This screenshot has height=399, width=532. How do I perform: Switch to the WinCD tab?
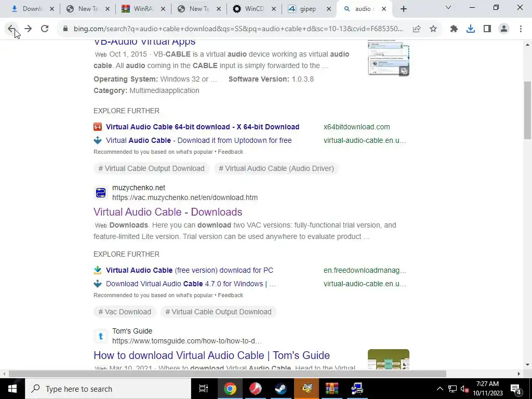click(254, 9)
